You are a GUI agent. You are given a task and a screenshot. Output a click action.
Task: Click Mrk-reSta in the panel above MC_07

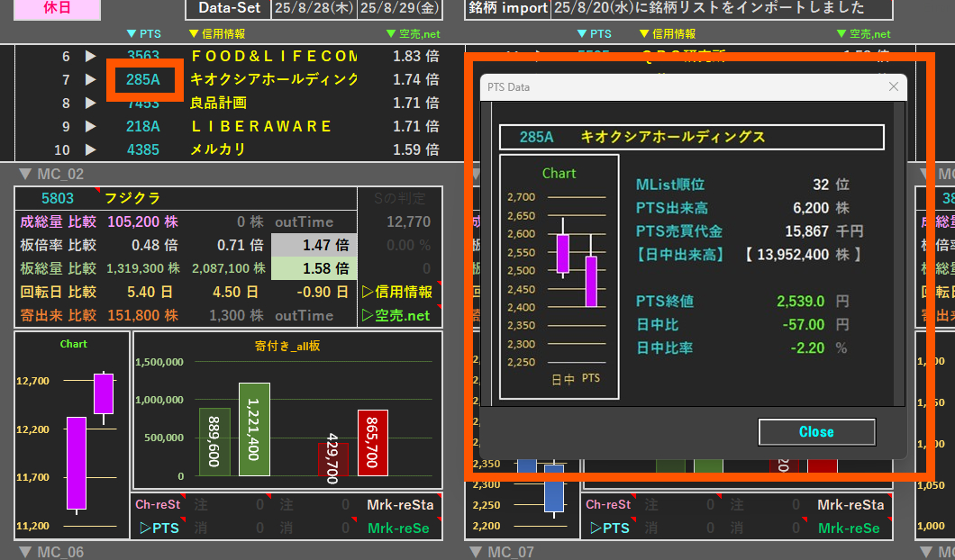850,504
